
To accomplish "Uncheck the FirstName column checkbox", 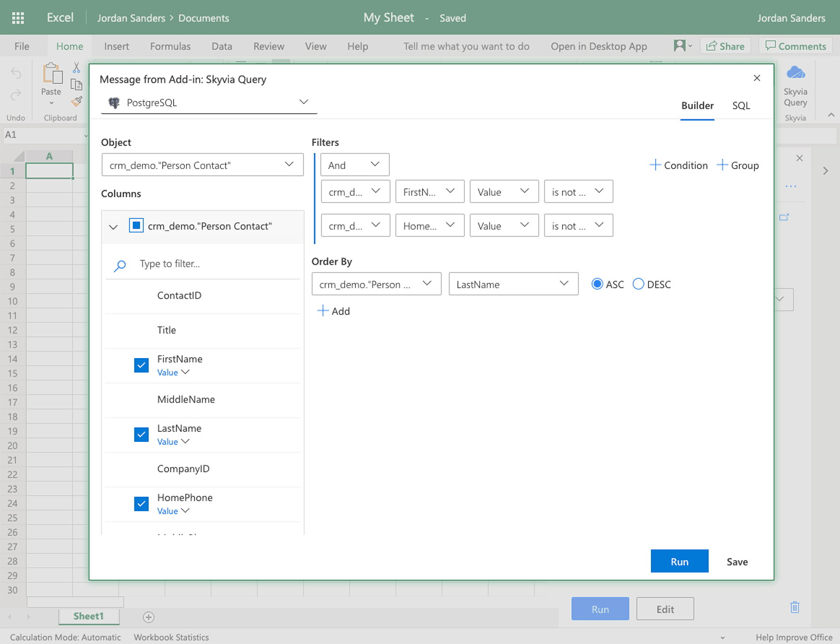I will tap(141, 365).
